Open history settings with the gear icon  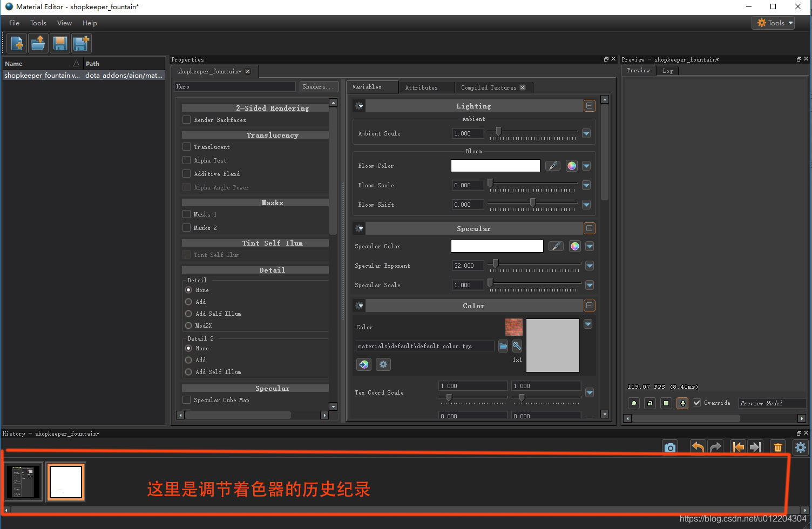pyautogui.click(x=800, y=447)
